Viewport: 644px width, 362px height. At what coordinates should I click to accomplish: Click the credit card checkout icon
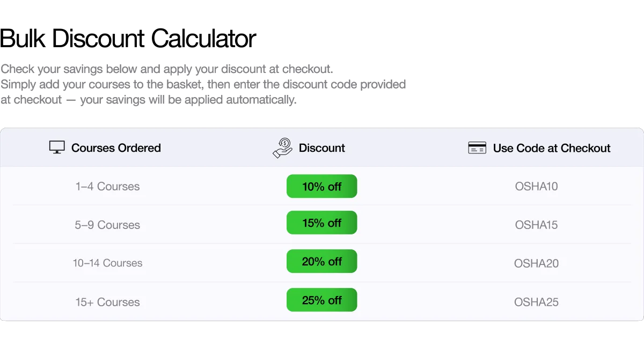click(x=477, y=148)
